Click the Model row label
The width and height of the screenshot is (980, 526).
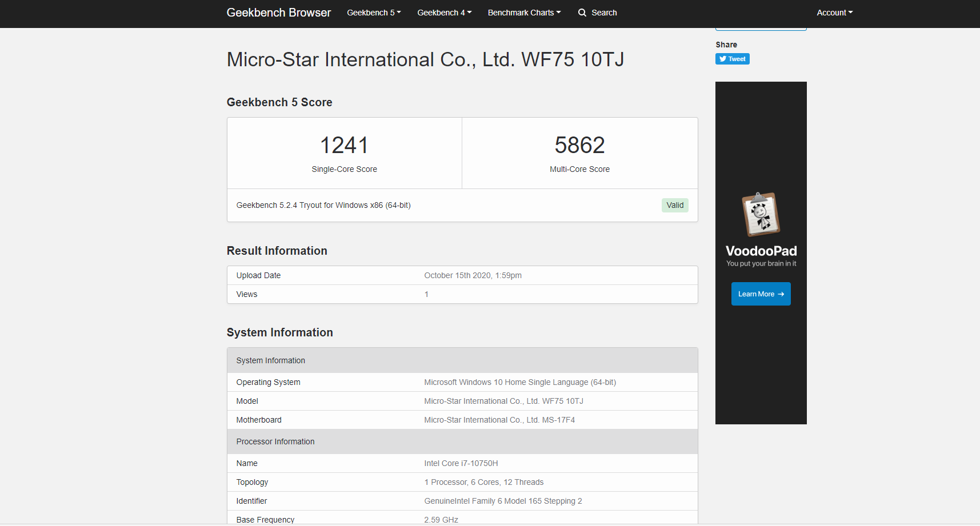pos(247,401)
